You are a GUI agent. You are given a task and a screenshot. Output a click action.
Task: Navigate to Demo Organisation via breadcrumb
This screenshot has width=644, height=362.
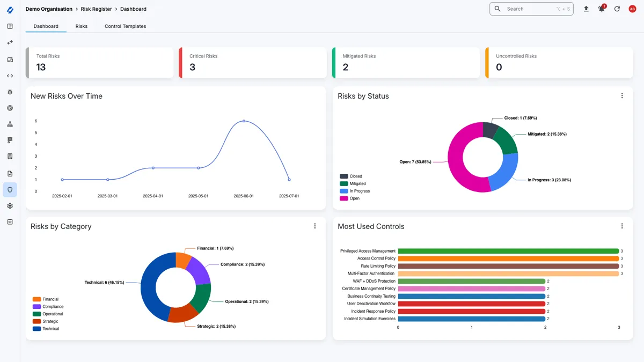[x=49, y=9]
